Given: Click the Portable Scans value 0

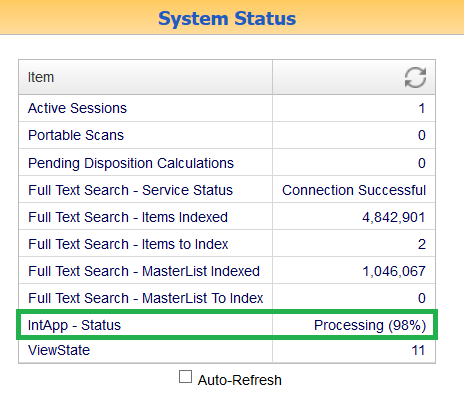Looking at the screenshot, I should pyautogui.click(x=422, y=135).
